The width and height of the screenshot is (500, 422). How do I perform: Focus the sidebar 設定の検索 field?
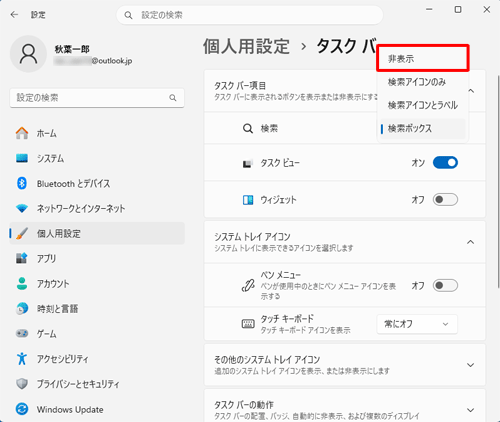tap(97, 98)
